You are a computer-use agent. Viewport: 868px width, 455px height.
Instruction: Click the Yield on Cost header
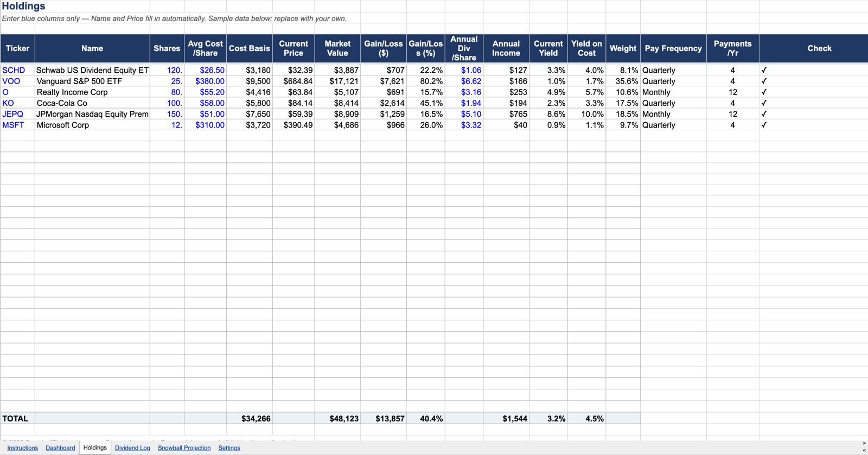pyautogui.click(x=586, y=48)
